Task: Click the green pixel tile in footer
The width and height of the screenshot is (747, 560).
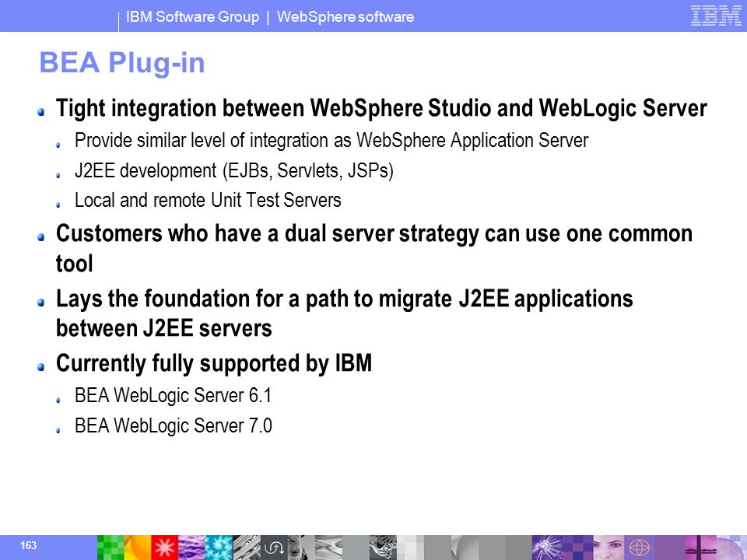Action: click(110, 548)
